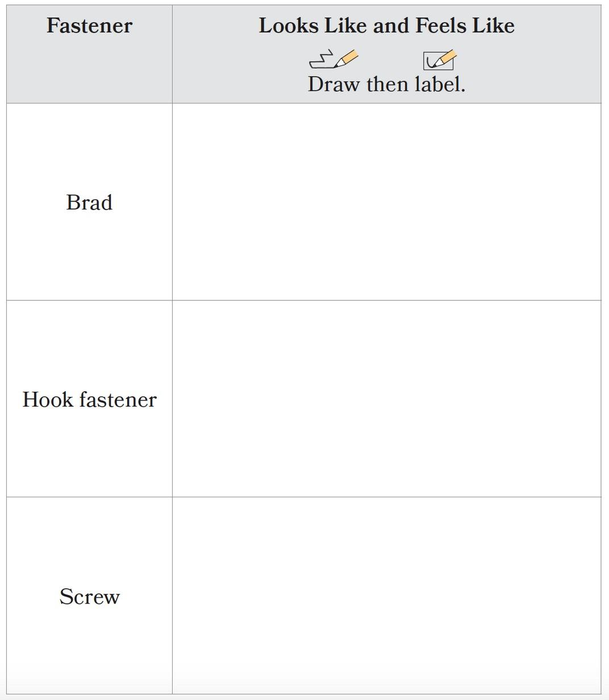Click the word 'label.' in the instruction
Image resolution: width=609 pixels, height=700 pixels.
point(440,85)
